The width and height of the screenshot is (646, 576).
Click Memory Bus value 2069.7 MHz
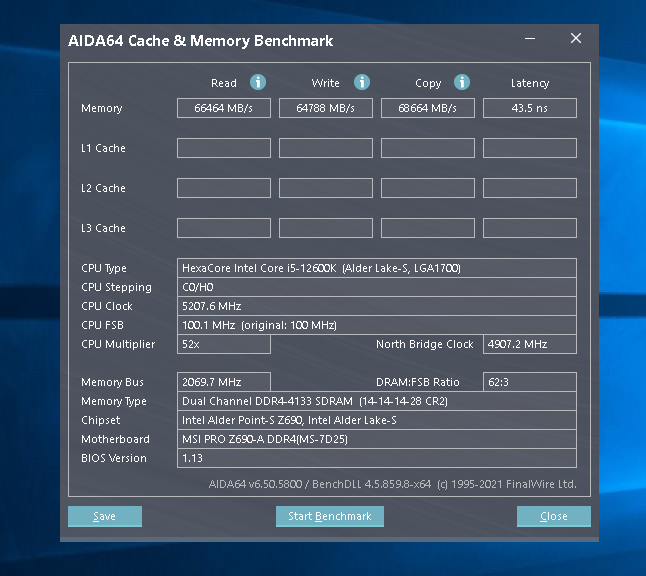point(224,382)
